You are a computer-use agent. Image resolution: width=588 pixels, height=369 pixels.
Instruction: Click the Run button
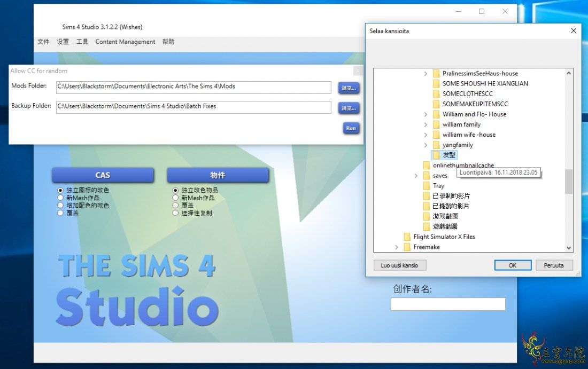point(351,128)
